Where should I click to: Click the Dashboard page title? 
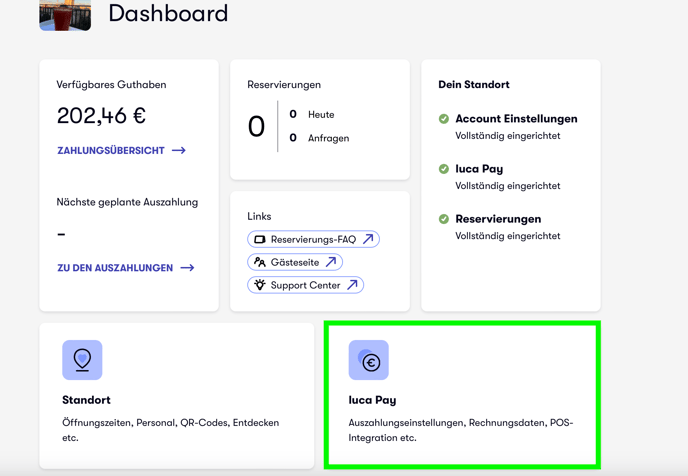click(x=168, y=13)
